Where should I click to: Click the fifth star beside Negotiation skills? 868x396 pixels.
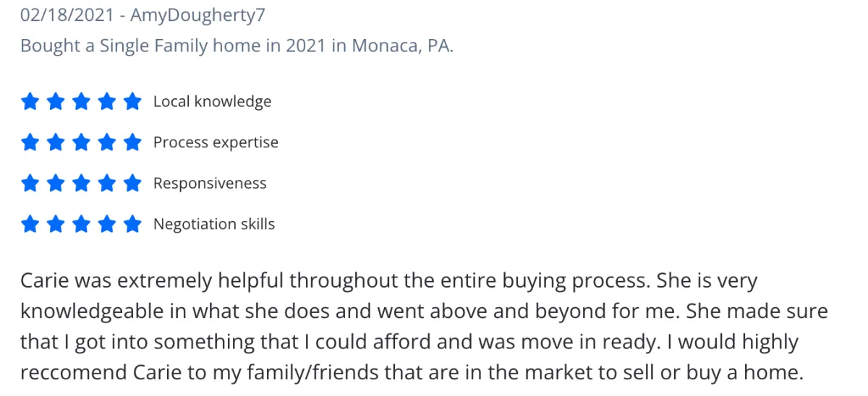tap(132, 224)
